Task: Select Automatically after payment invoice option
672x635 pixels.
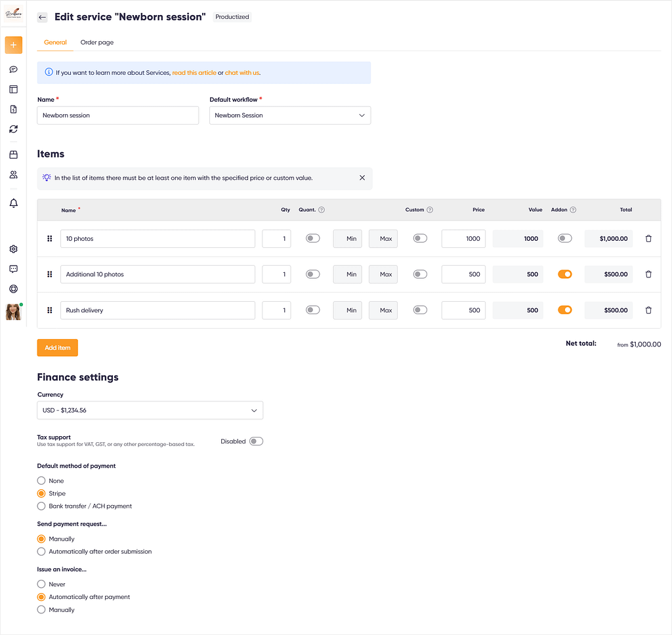Action: (41, 597)
